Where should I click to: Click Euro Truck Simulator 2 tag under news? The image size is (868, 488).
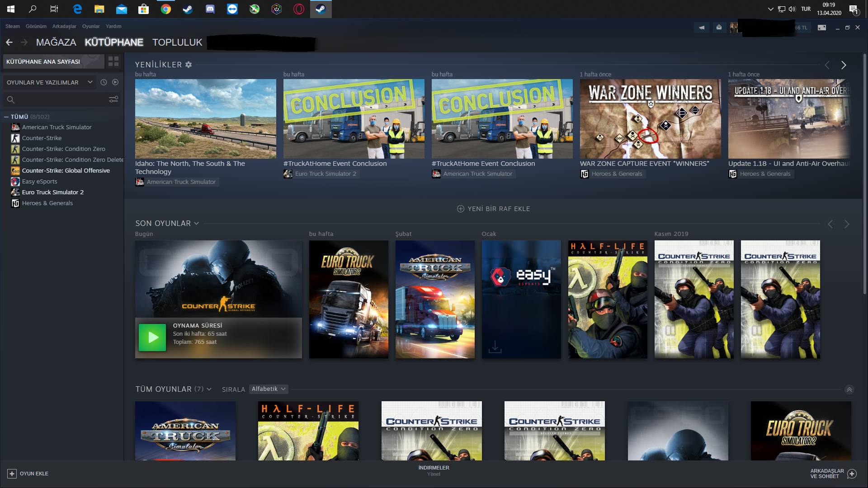coord(321,174)
